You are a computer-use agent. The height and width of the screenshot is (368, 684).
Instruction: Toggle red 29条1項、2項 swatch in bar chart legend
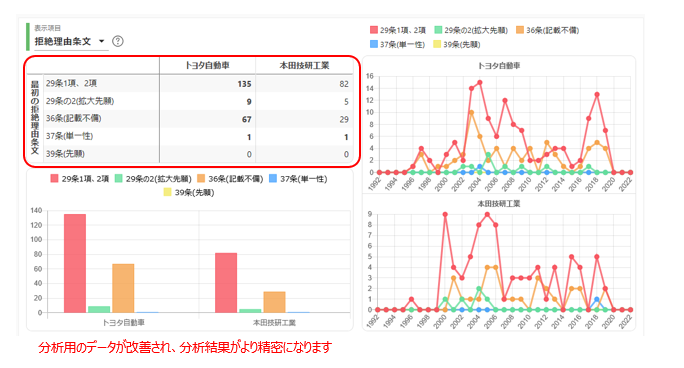(55, 178)
